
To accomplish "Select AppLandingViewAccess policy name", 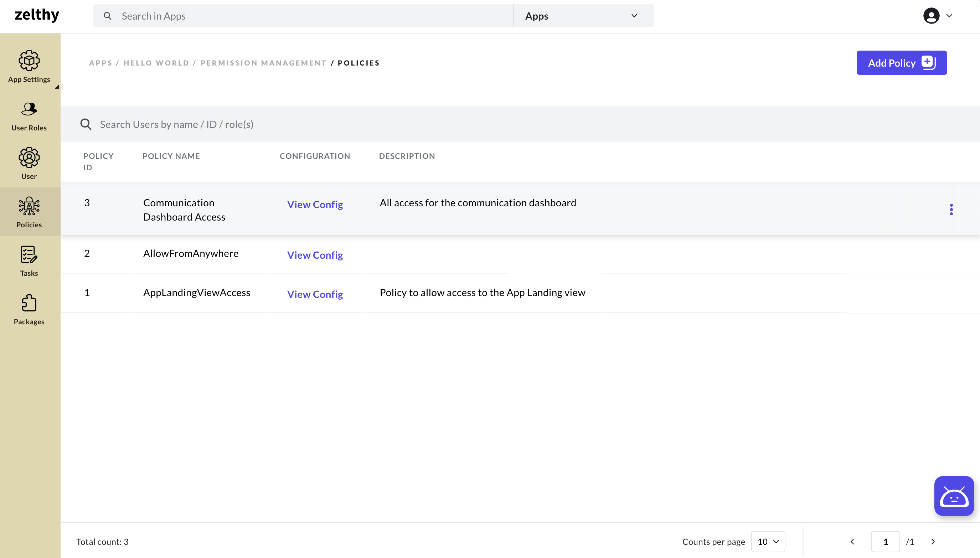I will pyautogui.click(x=197, y=293).
